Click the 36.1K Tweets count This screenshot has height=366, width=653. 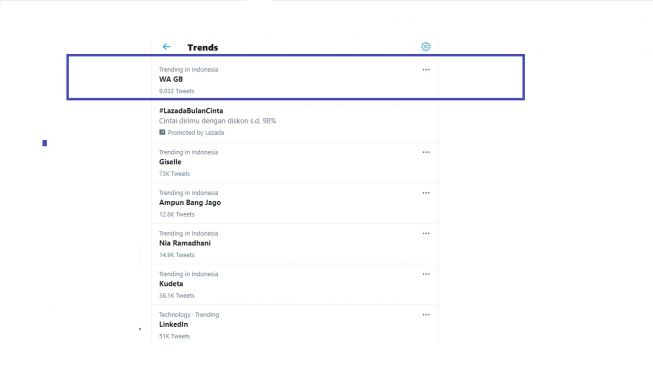pyautogui.click(x=176, y=296)
